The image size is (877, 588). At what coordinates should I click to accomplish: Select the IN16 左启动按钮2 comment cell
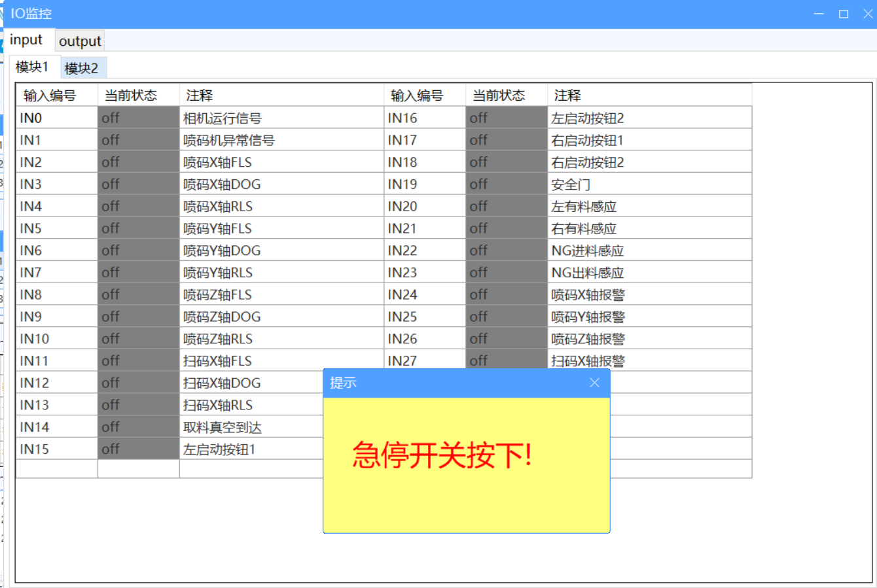(649, 118)
